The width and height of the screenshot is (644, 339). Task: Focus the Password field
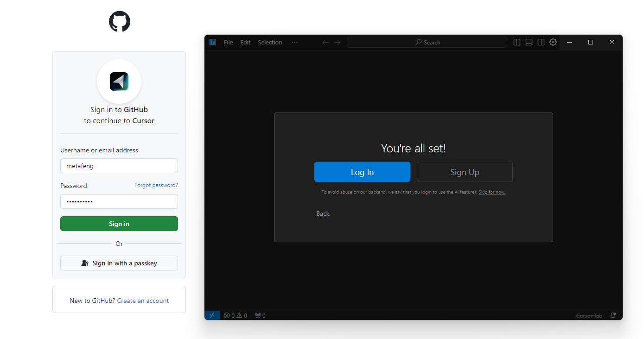(119, 201)
